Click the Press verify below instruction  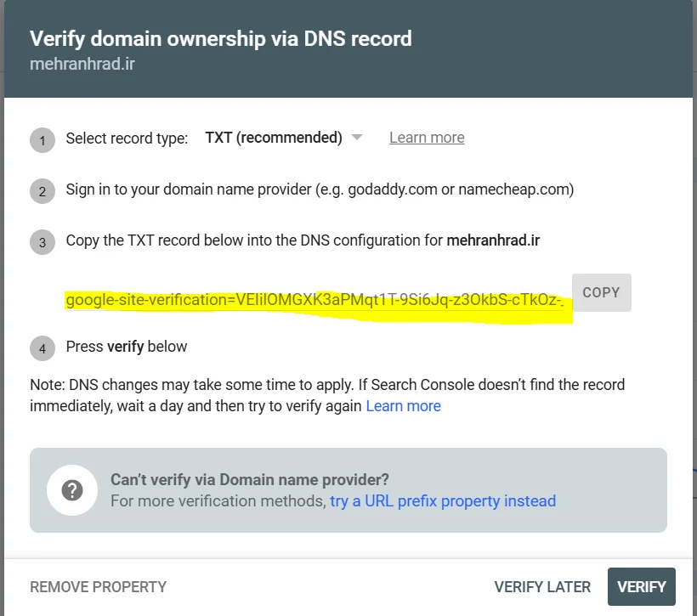(x=127, y=347)
